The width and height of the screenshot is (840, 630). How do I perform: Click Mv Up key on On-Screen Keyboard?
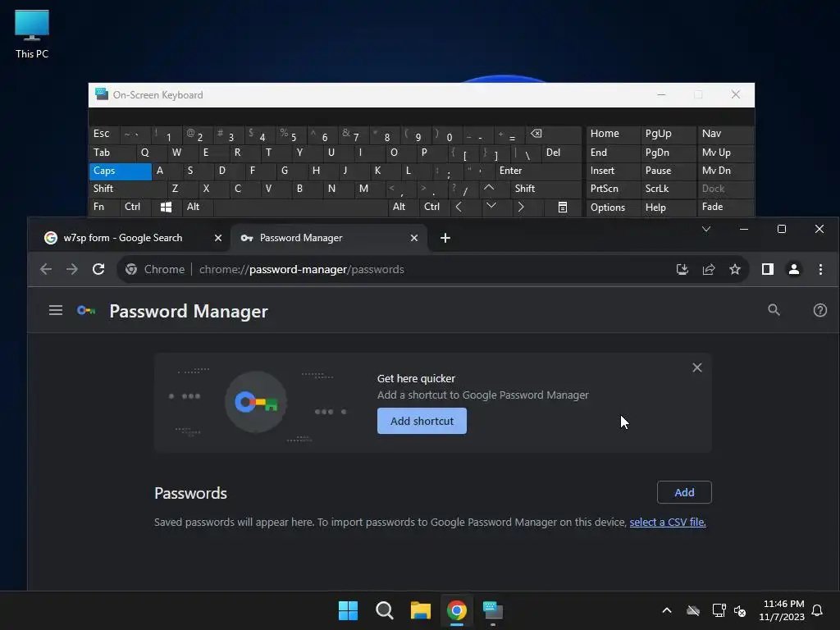(x=725, y=153)
